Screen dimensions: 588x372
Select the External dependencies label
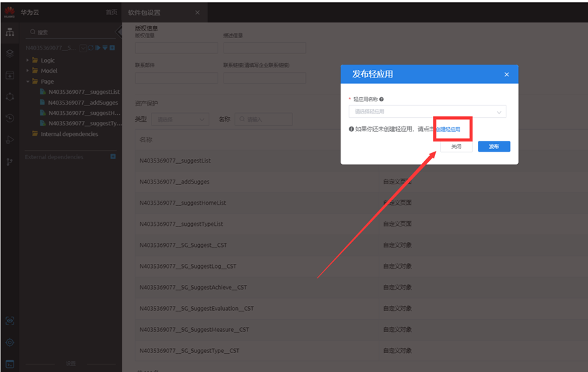pos(54,157)
